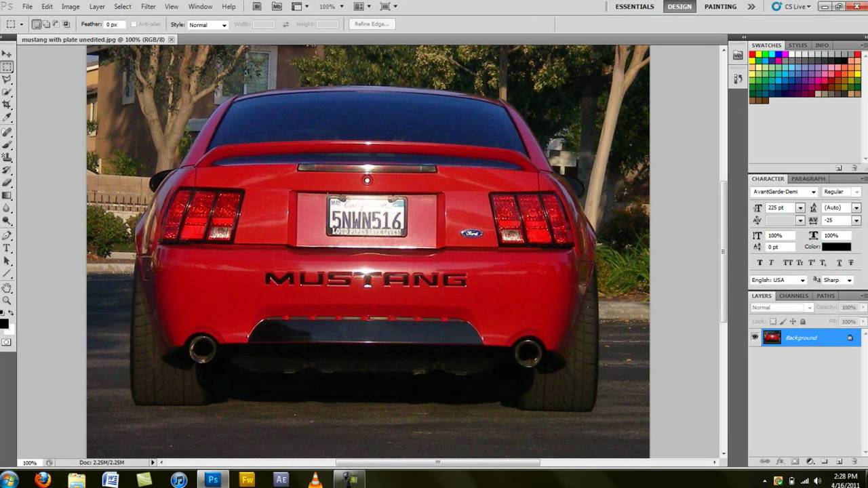Switch to the Channels tab

pyautogui.click(x=793, y=296)
